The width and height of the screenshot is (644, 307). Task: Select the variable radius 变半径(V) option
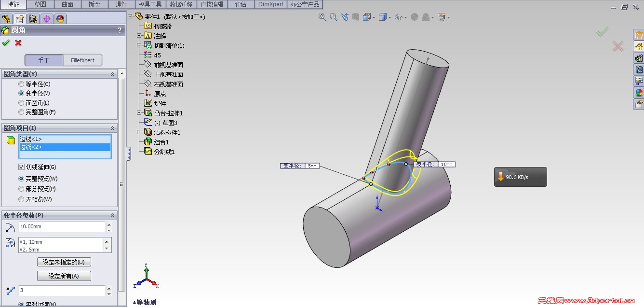[21, 93]
